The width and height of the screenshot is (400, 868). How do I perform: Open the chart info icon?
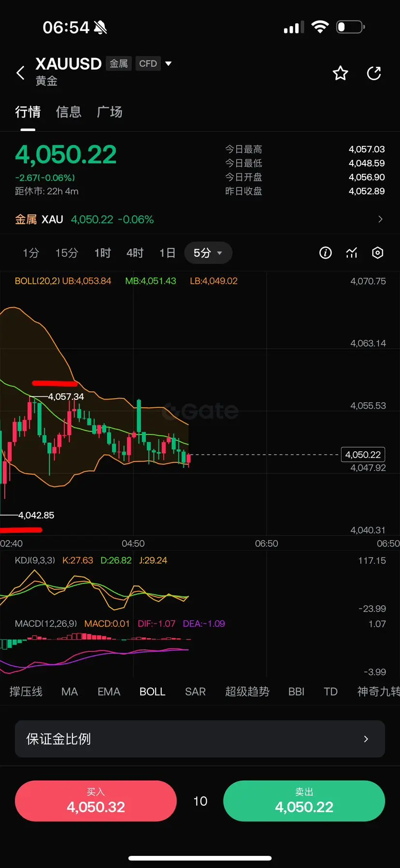click(x=326, y=253)
